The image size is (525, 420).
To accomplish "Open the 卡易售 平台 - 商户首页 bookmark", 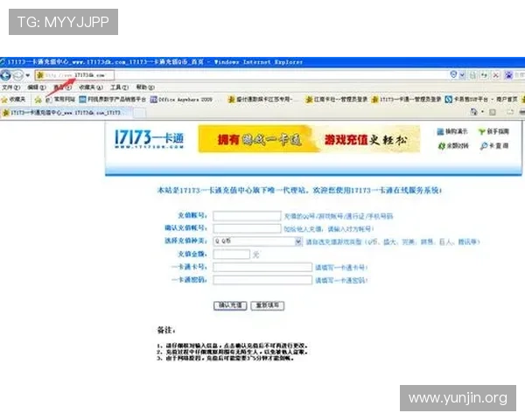I will click(x=481, y=100).
